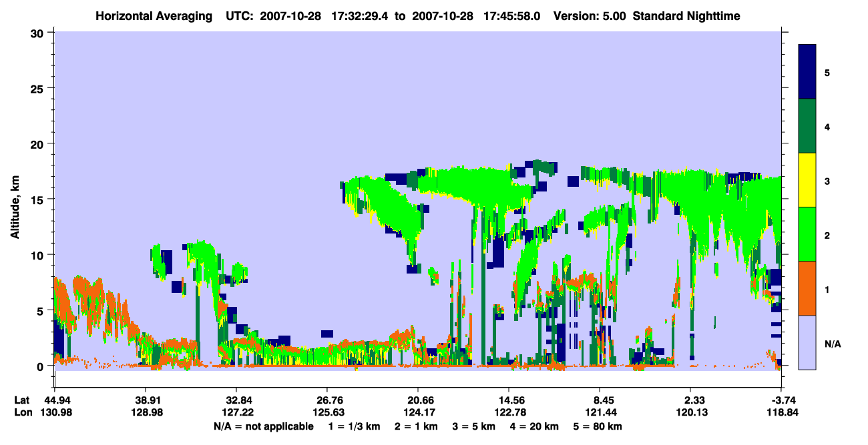This screenshot has height=445, width=868.
Task: Click the dark green legend swatch for 4
Action: click(x=807, y=126)
